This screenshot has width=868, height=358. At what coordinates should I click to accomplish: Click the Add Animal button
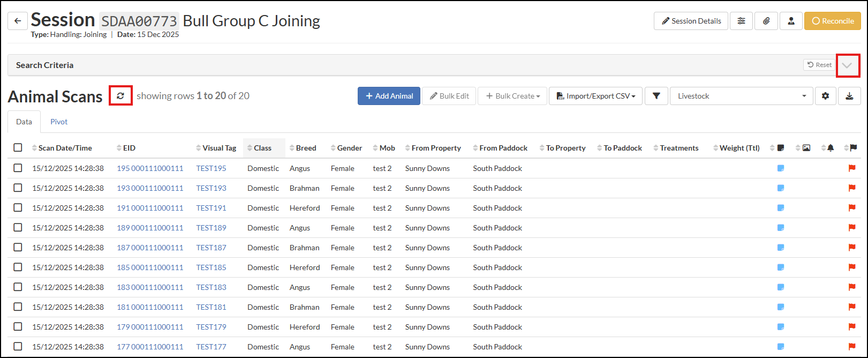(389, 96)
